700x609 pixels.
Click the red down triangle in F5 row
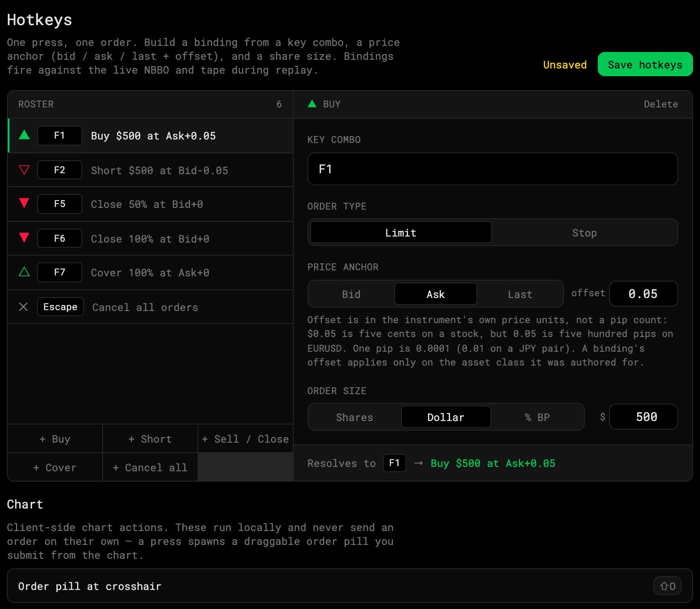pos(24,203)
